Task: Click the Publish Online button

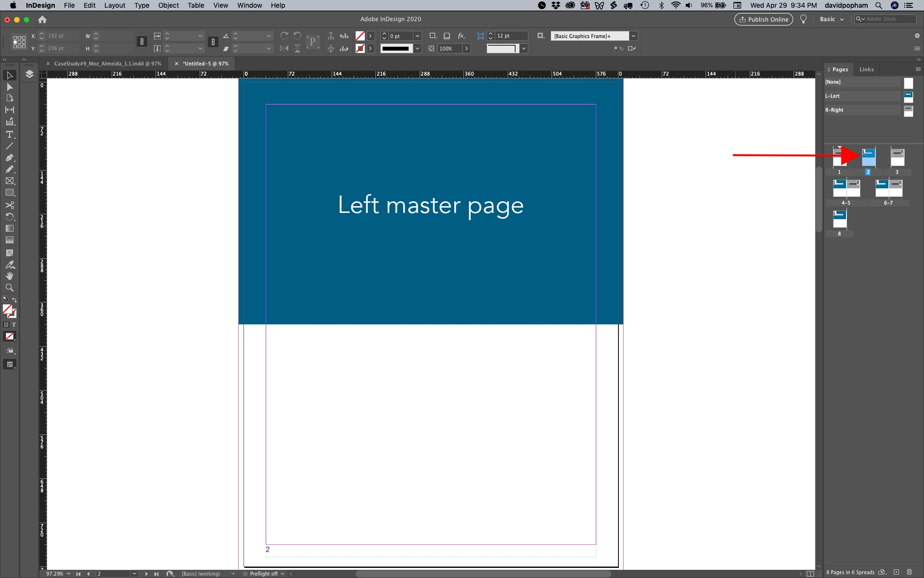Action: 763,19
